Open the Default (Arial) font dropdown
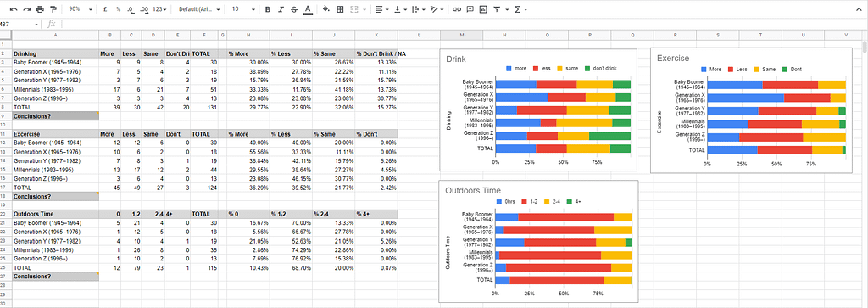 [199, 9]
